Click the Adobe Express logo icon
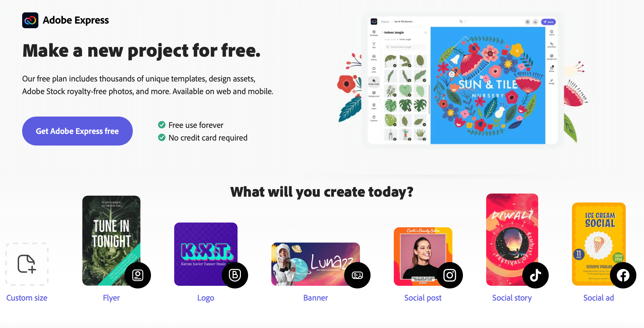This screenshot has width=644, height=328. pyautogui.click(x=31, y=20)
